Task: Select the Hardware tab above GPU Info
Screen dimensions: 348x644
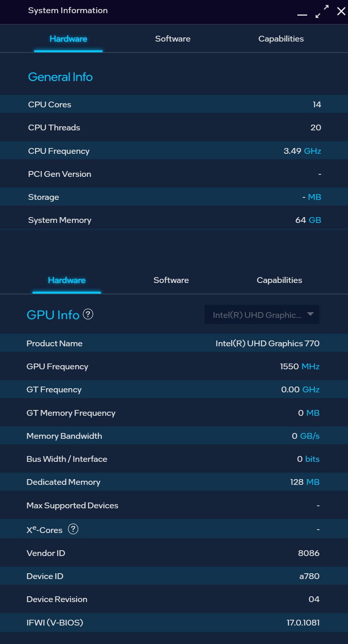Action: pyautogui.click(x=67, y=280)
